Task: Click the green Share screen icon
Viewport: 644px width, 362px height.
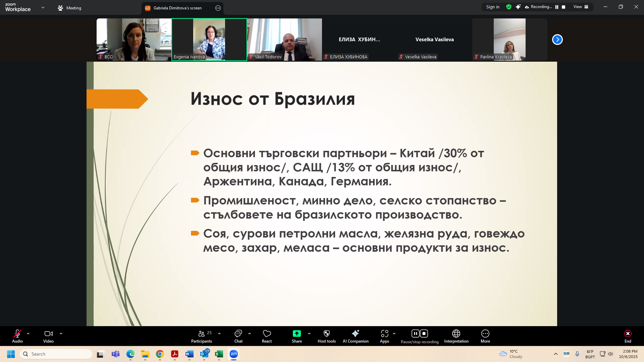Action: (297, 334)
